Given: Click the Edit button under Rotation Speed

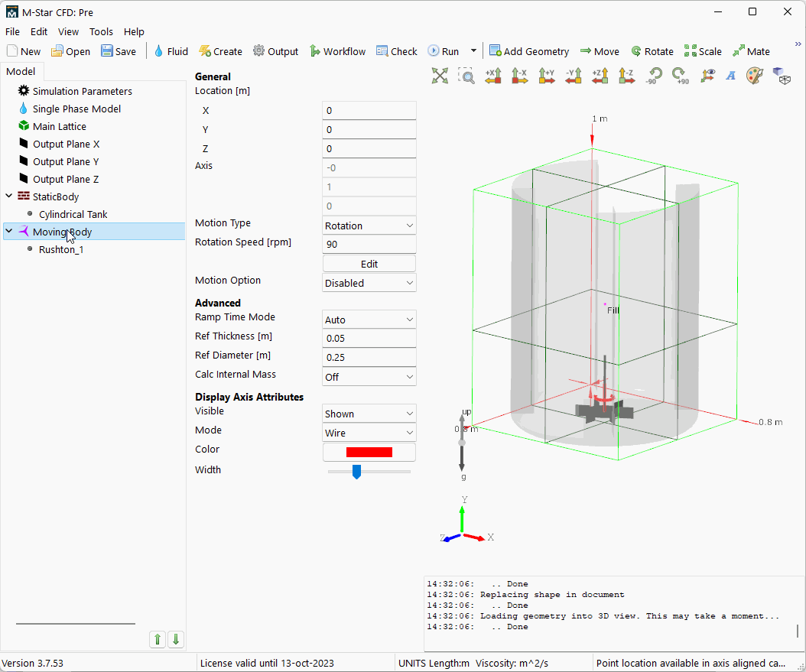Looking at the screenshot, I should tap(369, 264).
